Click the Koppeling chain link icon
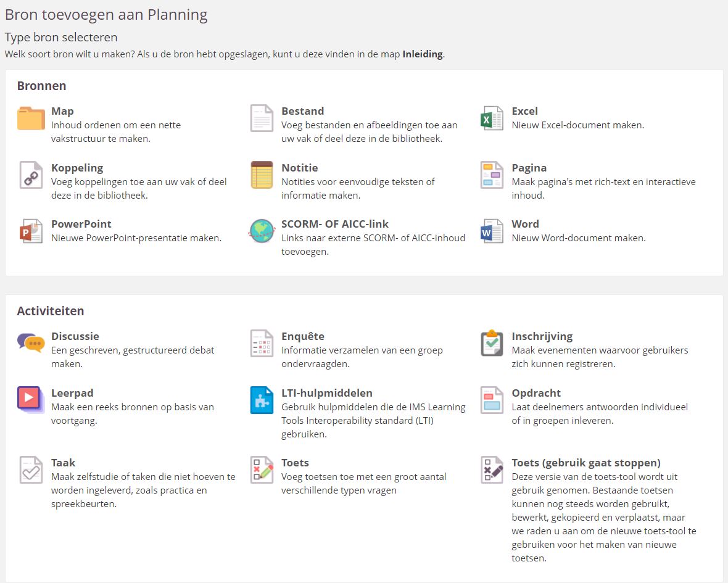 pos(31,175)
